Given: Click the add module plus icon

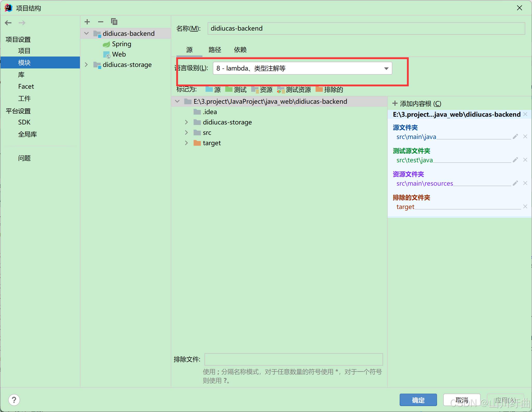Looking at the screenshot, I should [87, 22].
